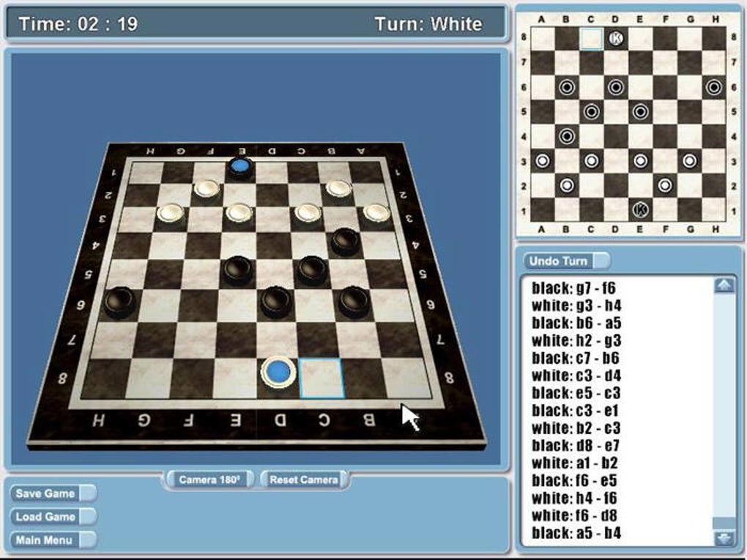Viewport: 747px width, 560px height.
Task: Click highlighted minimap square C8
Action: pos(591,38)
